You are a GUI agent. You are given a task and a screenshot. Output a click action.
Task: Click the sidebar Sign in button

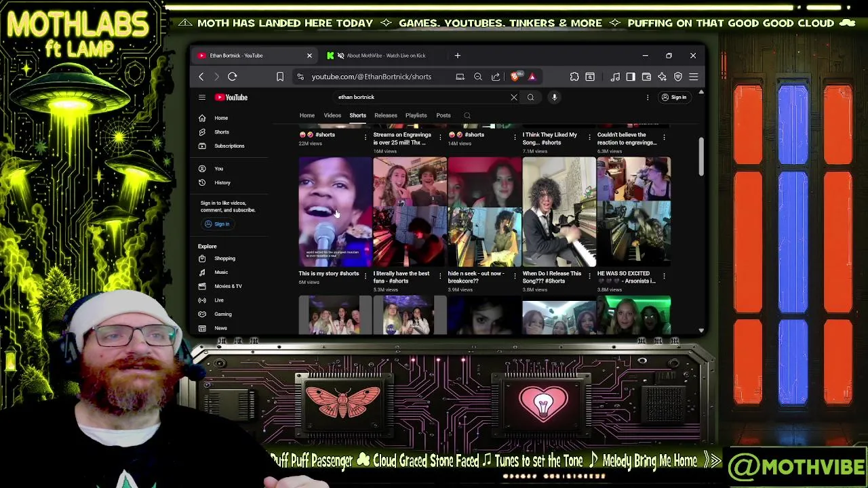[218, 224]
